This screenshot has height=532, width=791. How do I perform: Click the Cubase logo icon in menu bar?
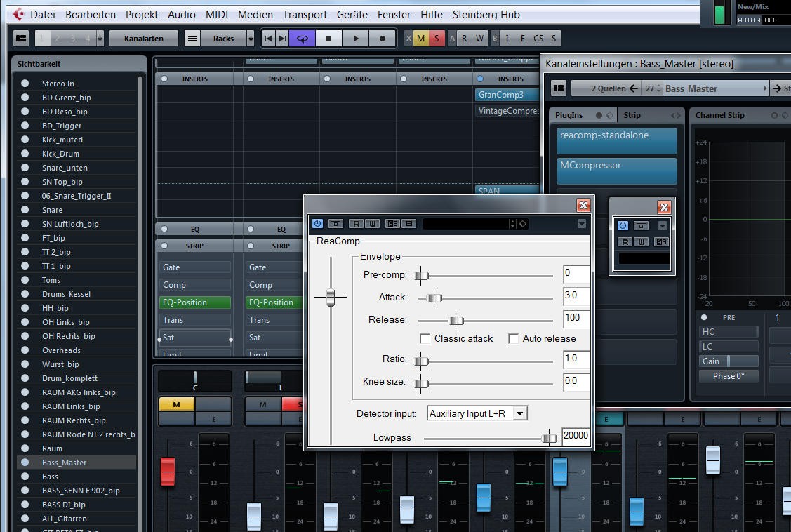point(18,14)
